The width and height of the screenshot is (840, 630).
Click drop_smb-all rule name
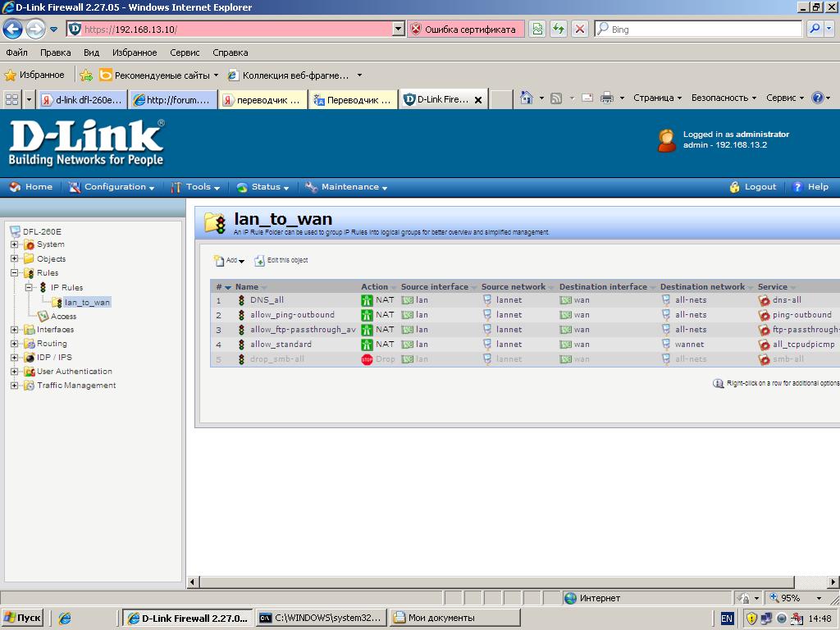(x=277, y=359)
